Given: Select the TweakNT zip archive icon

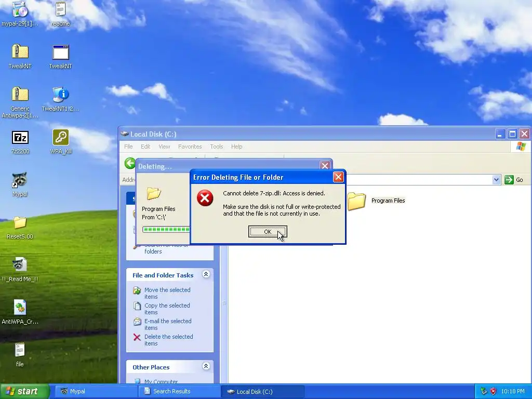Looking at the screenshot, I should tap(20, 57).
